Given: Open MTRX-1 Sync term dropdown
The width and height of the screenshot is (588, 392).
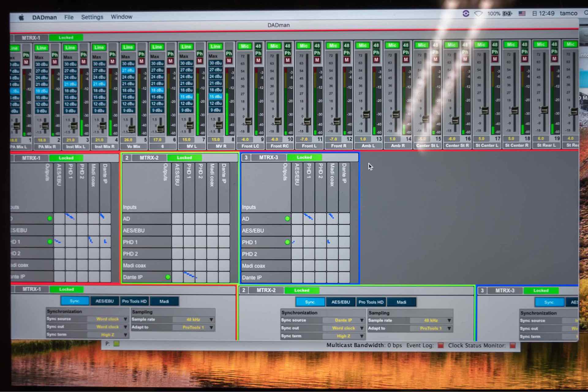Looking at the screenshot, I should [108, 335].
